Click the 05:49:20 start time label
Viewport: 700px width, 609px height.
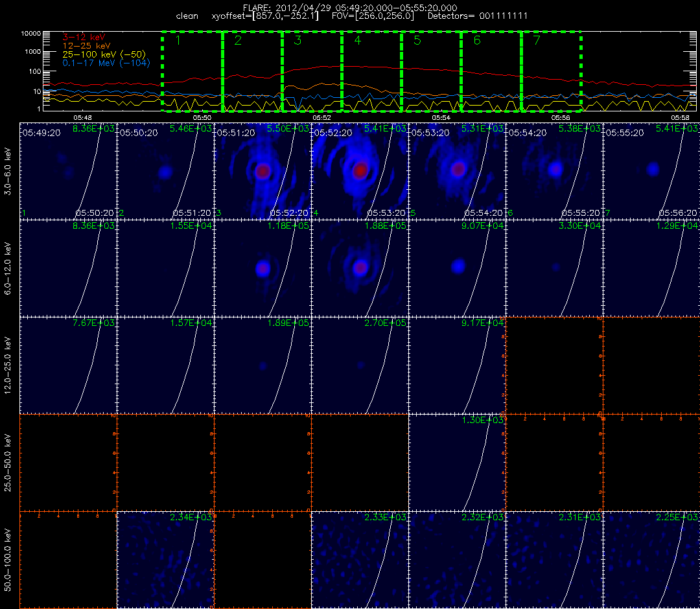(41, 133)
